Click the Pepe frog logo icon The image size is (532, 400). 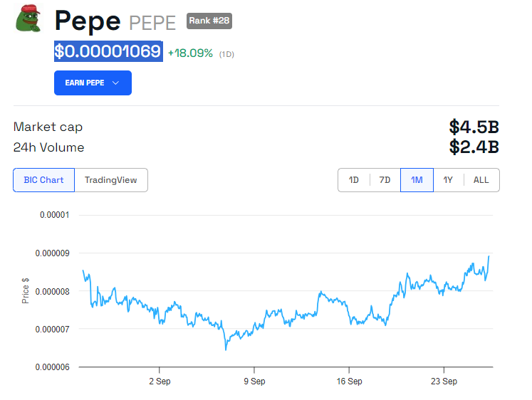click(x=28, y=19)
